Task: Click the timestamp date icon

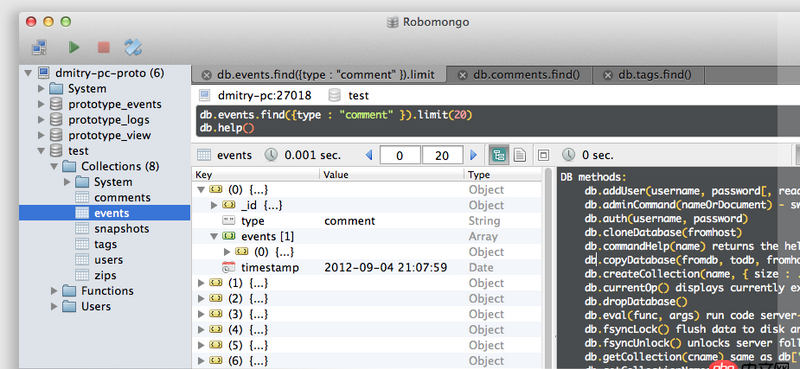Action: click(x=229, y=267)
